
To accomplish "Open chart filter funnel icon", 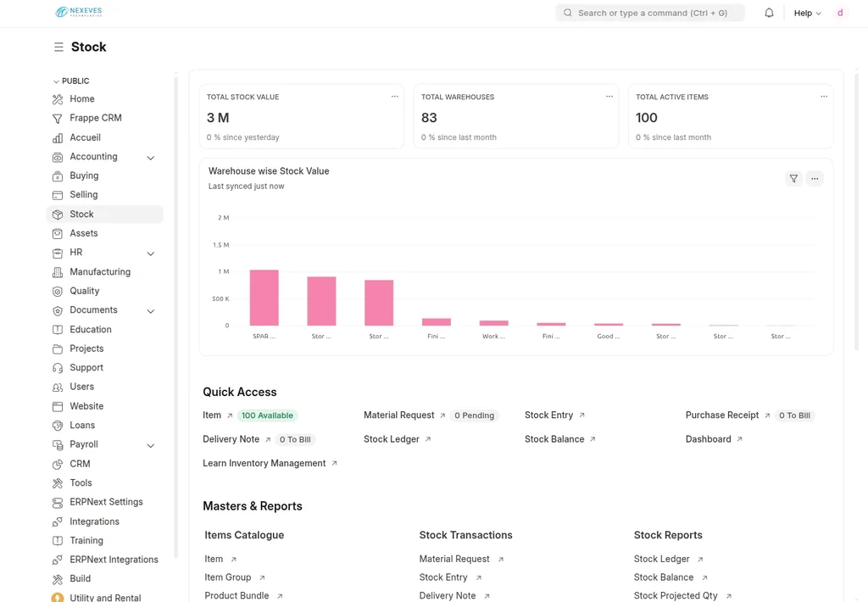I will tap(793, 178).
